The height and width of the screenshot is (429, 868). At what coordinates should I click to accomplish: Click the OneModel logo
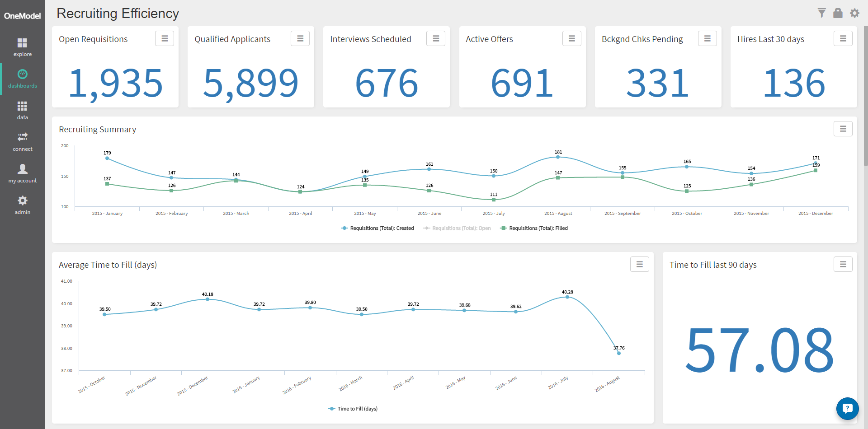click(x=23, y=16)
